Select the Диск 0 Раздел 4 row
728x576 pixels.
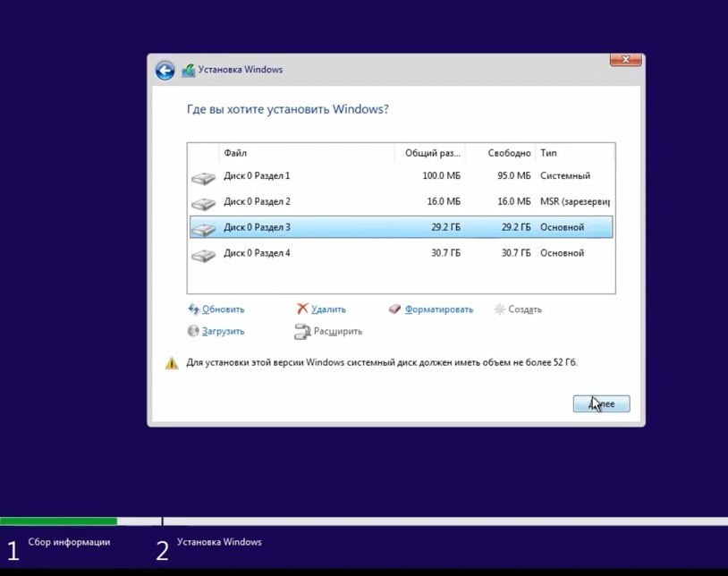(402, 253)
